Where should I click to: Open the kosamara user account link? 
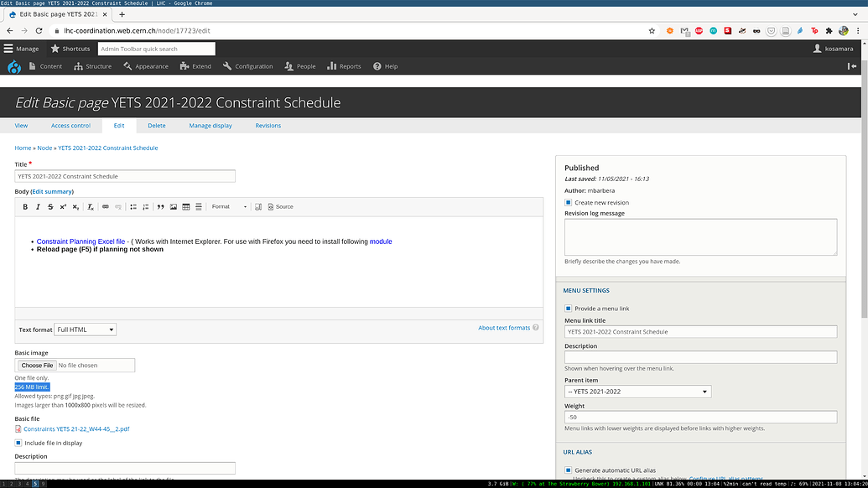(833, 49)
